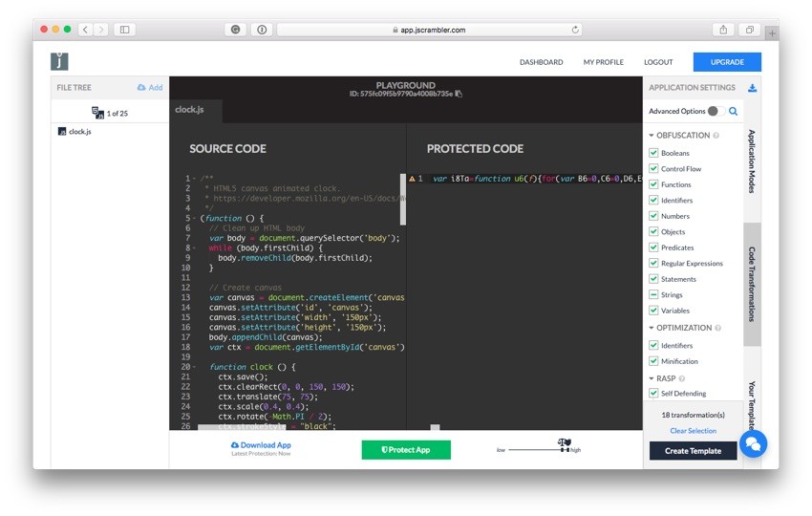Copy the playground ID with clipboard icon
This screenshot has height=516, width=812.
pyautogui.click(x=459, y=94)
